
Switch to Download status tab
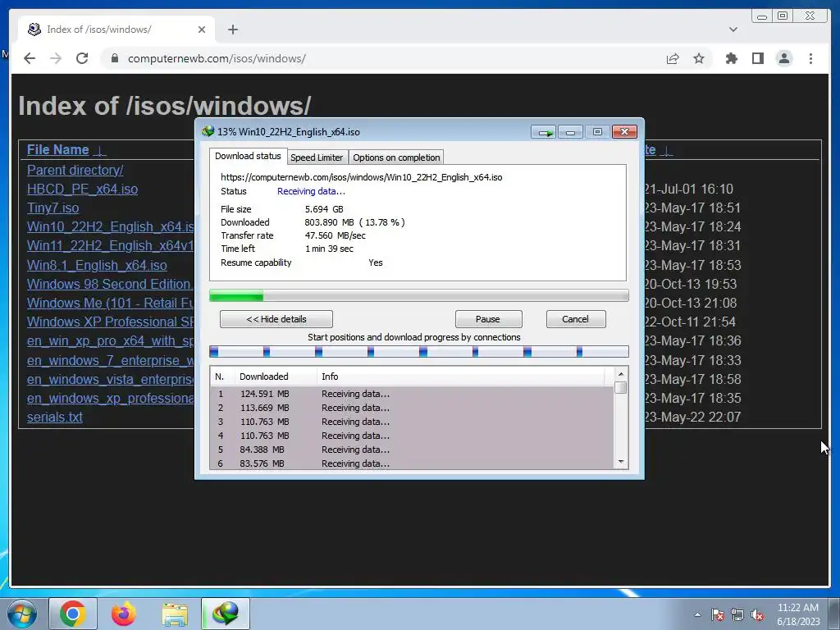248,157
